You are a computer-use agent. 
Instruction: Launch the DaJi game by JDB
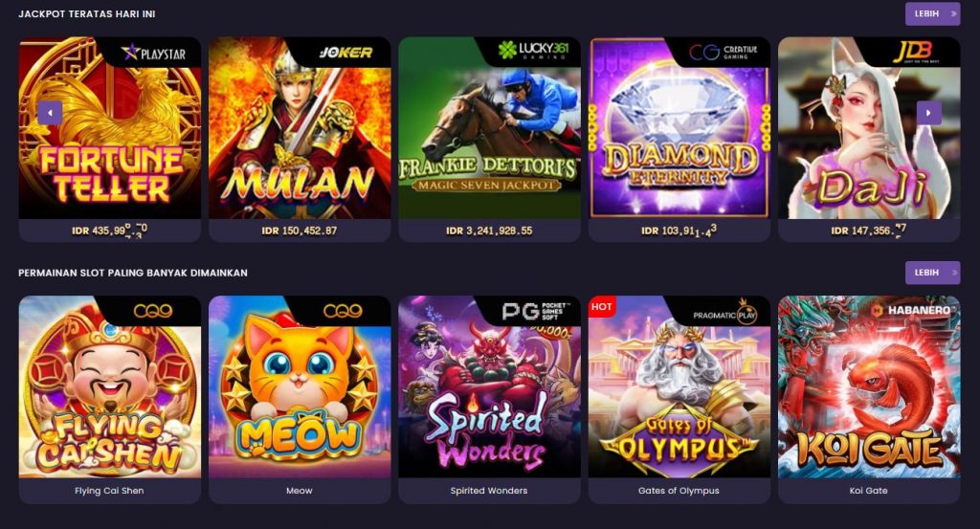point(869,128)
